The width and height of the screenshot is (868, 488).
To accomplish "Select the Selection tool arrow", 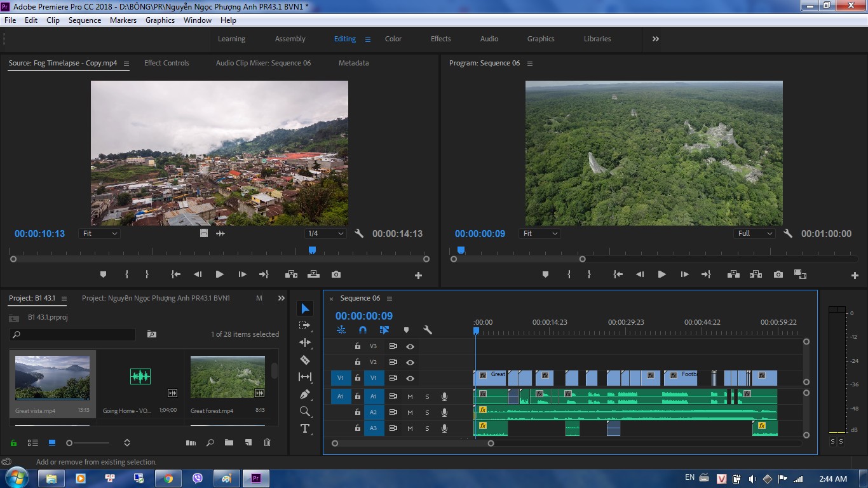I will pyautogui.click(x=305, y=308).
